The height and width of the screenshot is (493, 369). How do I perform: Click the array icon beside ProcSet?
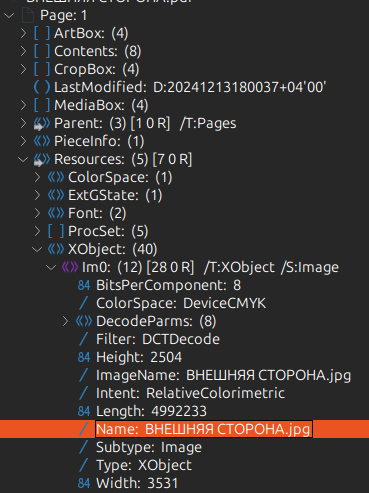(x=56, y=231)
